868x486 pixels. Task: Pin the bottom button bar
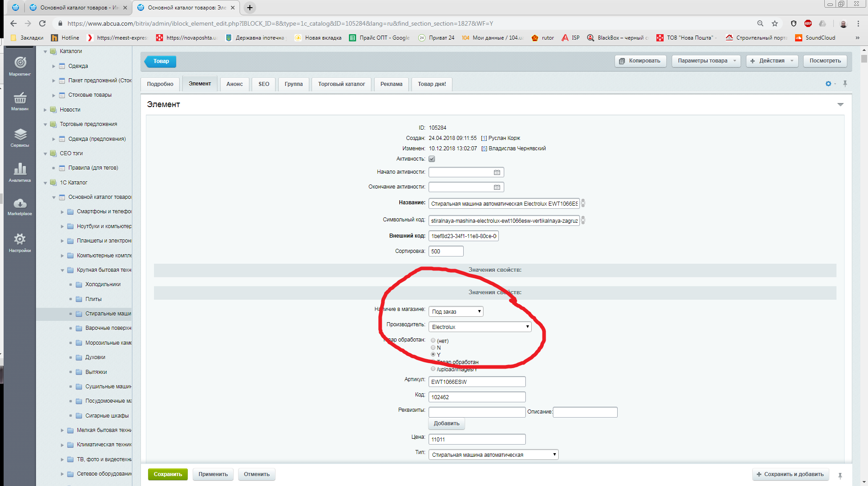pyautogui.click(x=840, y=475)
